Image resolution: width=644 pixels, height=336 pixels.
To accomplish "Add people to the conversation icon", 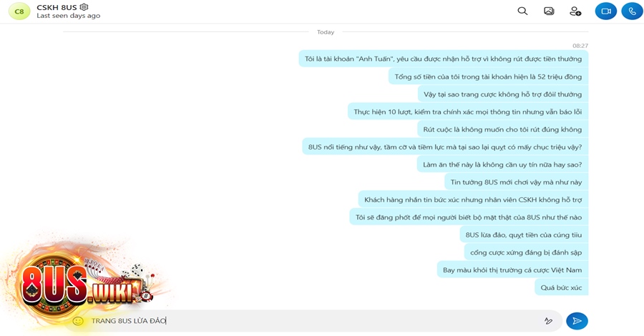I will [x=575, y=11].
